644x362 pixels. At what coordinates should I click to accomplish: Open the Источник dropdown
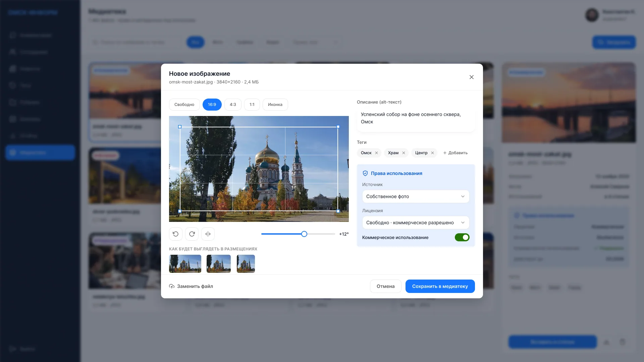pyautogui.click(x=416, y=196)
